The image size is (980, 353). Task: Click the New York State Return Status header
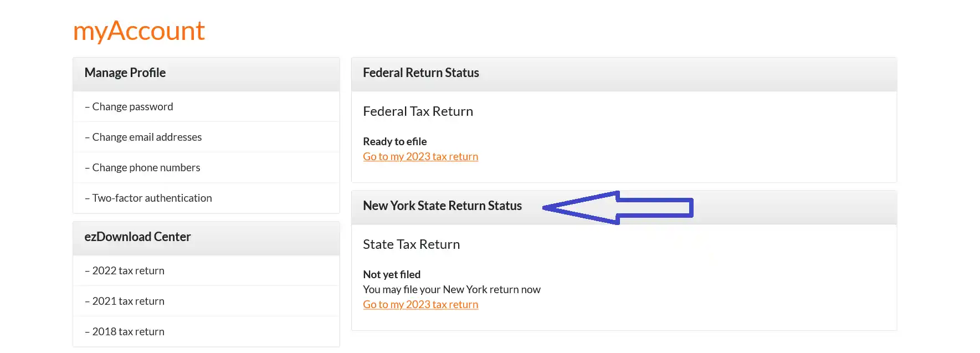pyautogui.click(x=442, y=206)
